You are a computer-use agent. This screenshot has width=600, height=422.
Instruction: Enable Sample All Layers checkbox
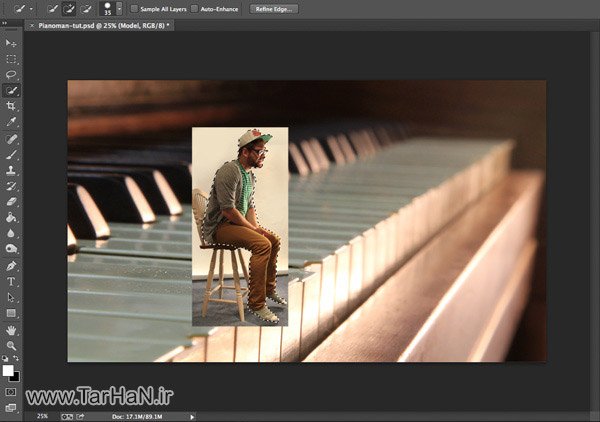point(135,8)
